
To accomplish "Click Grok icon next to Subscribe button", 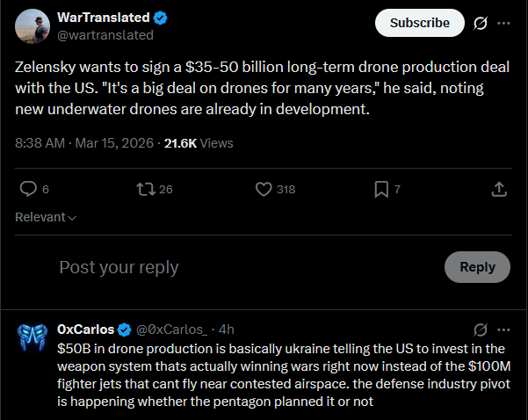I will [480, 23].
